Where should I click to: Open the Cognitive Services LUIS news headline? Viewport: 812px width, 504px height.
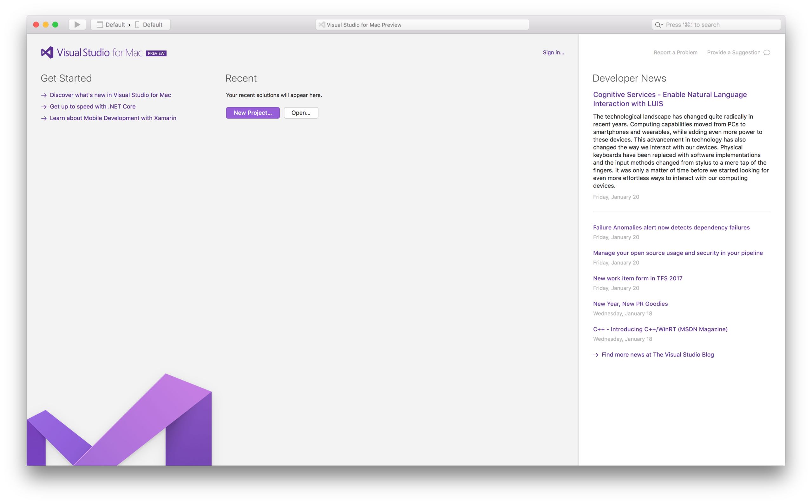click(670, 99)
